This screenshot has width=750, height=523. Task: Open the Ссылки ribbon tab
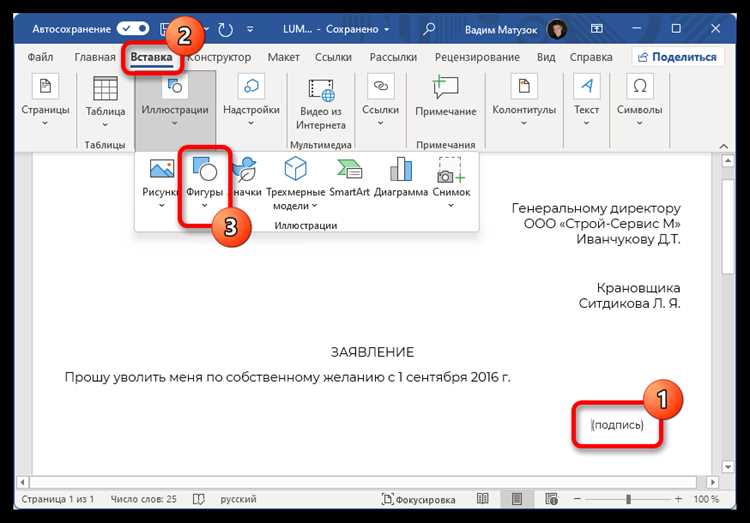pyautogui.click(x=333, y=57)
